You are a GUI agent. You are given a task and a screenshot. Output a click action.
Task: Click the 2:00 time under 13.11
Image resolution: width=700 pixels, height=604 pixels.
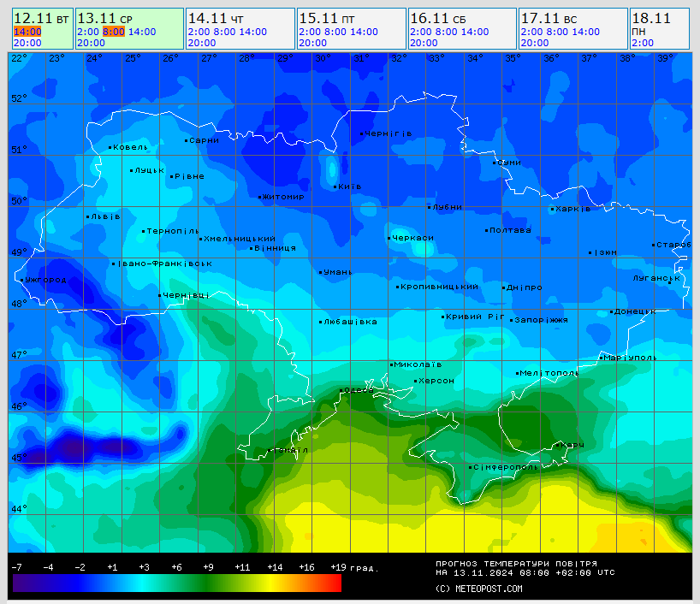click(86, 32)
